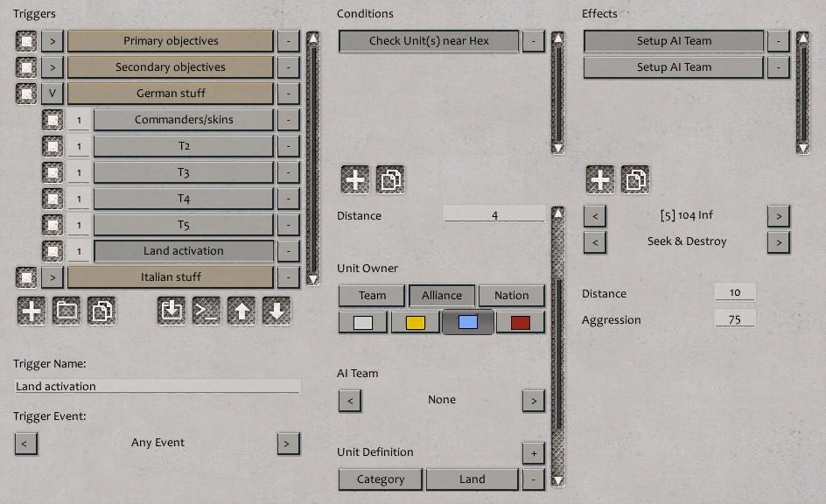This screenshot has width=826, height=504.
Task: Select the red alliance color swatch
Action: pyautogui.click(x=520, y=322)
